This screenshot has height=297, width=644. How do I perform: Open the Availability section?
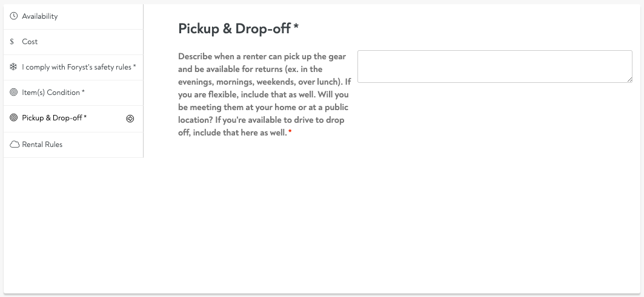pos(40,16)
